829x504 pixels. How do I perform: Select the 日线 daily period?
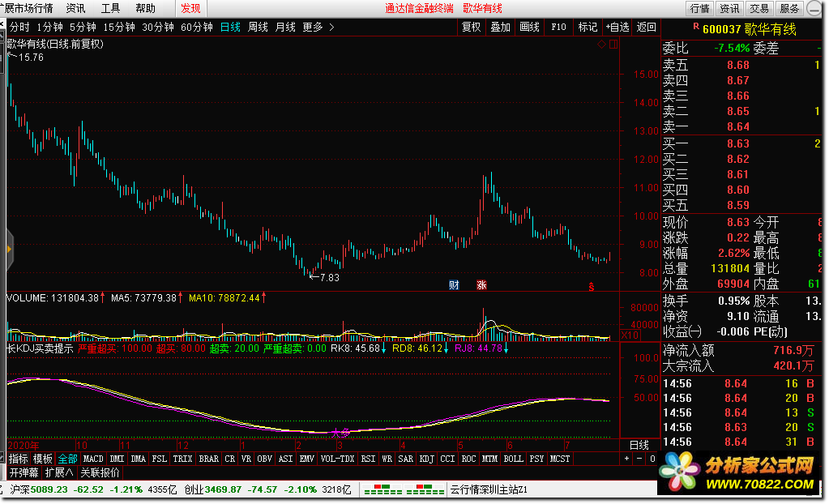(x=230, y=27)
